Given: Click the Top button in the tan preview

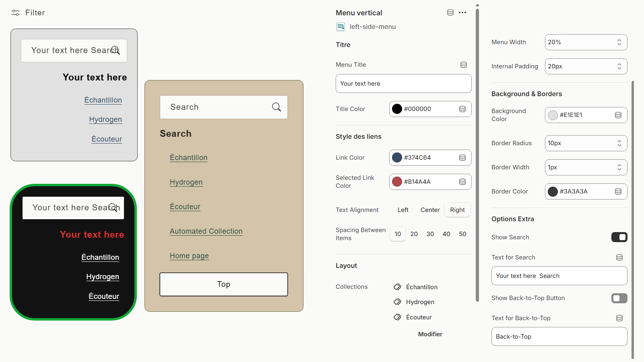Looking at the screenshot, I should 223,284.
